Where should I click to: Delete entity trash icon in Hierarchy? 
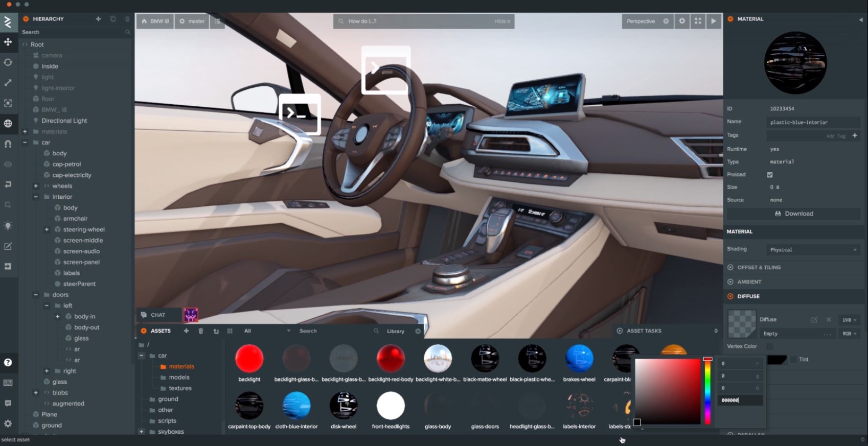[x=127, y=19]
